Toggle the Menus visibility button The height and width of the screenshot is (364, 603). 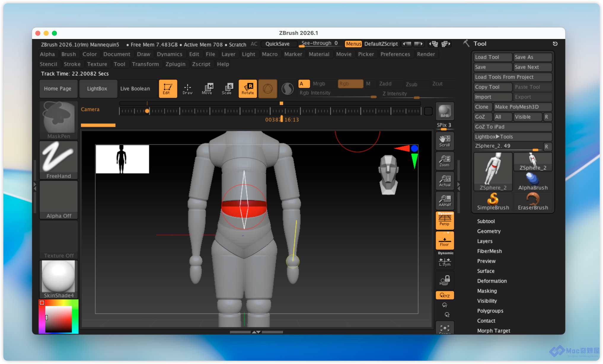tap(353, 44)
